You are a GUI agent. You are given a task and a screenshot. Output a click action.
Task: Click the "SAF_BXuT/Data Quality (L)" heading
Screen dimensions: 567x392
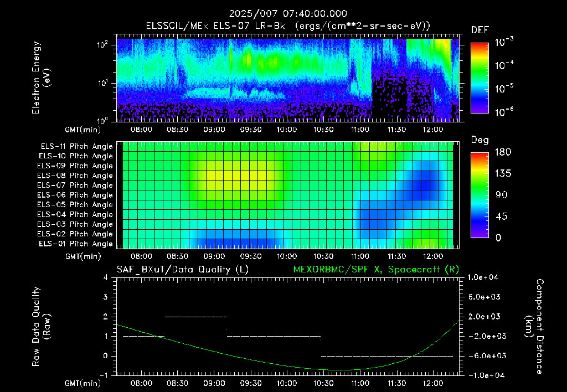pos(183,270)
